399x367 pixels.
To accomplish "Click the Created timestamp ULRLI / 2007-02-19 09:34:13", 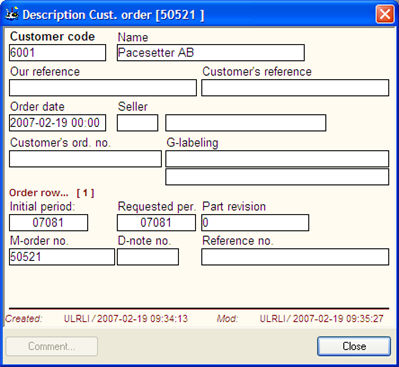I will 126,319.
